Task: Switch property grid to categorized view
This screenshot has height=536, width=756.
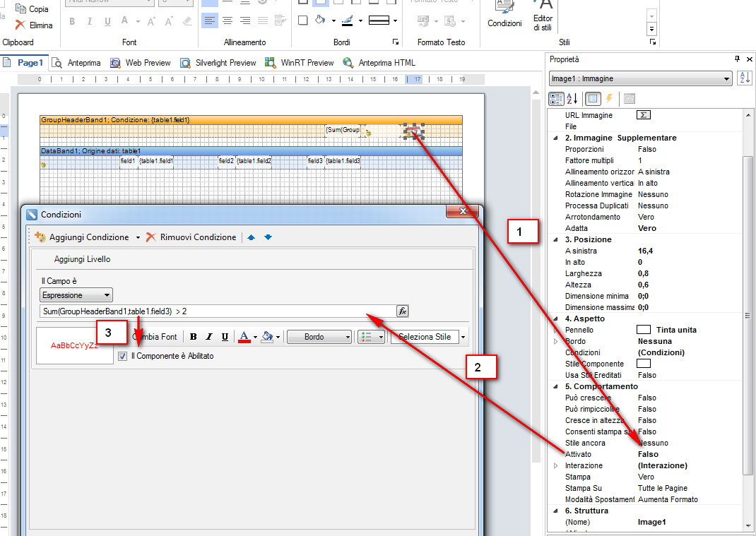Action: coord(556,99)
